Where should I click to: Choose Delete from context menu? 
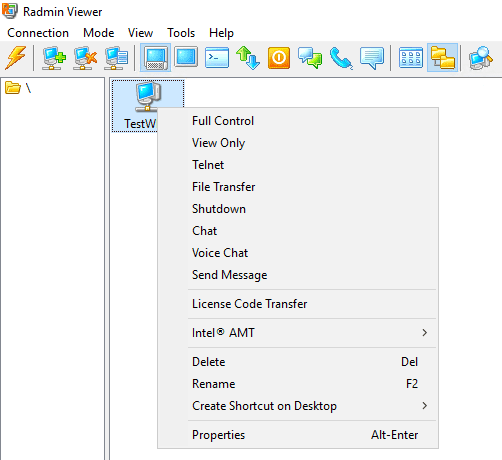click(298, 362)
